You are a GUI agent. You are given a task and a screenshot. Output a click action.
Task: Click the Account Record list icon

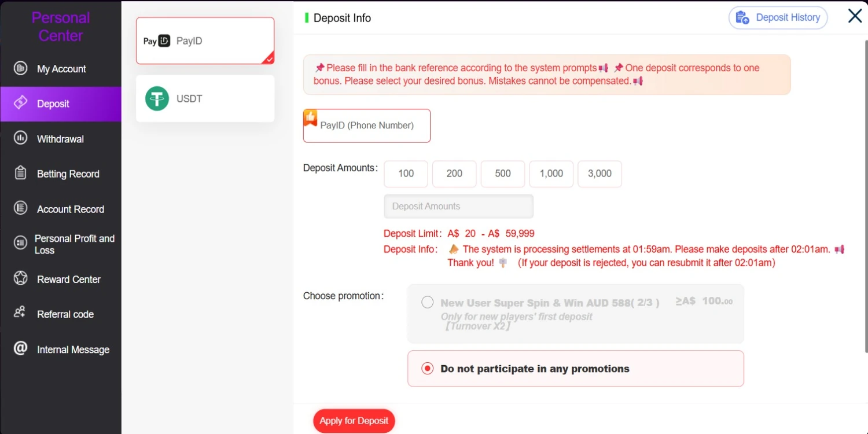tap(21, 208)
